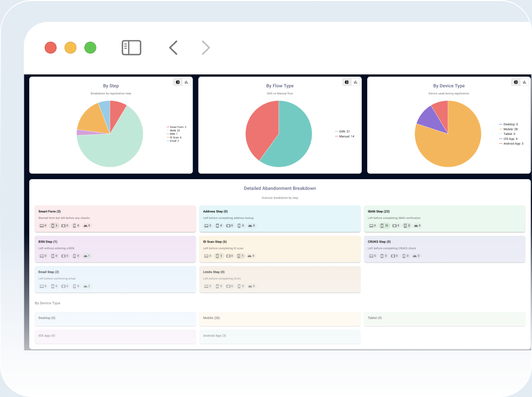Go forward using the browser forward arrow
Screen dimensions: 532x397
[205, 48]
